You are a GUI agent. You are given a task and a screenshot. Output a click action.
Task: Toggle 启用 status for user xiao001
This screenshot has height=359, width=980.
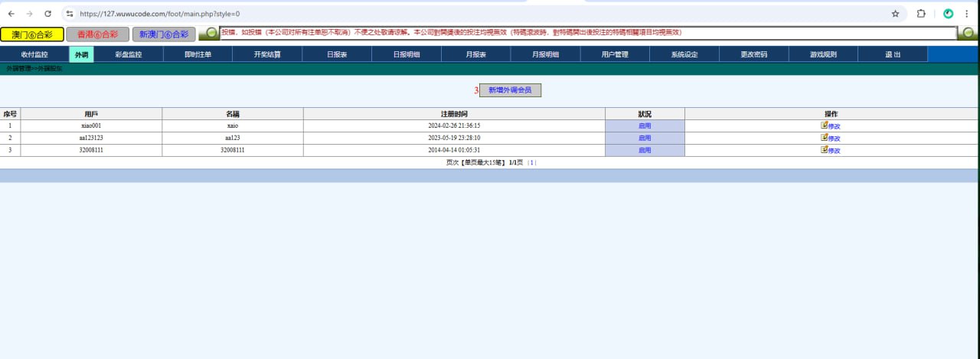[x=645, y=126]
